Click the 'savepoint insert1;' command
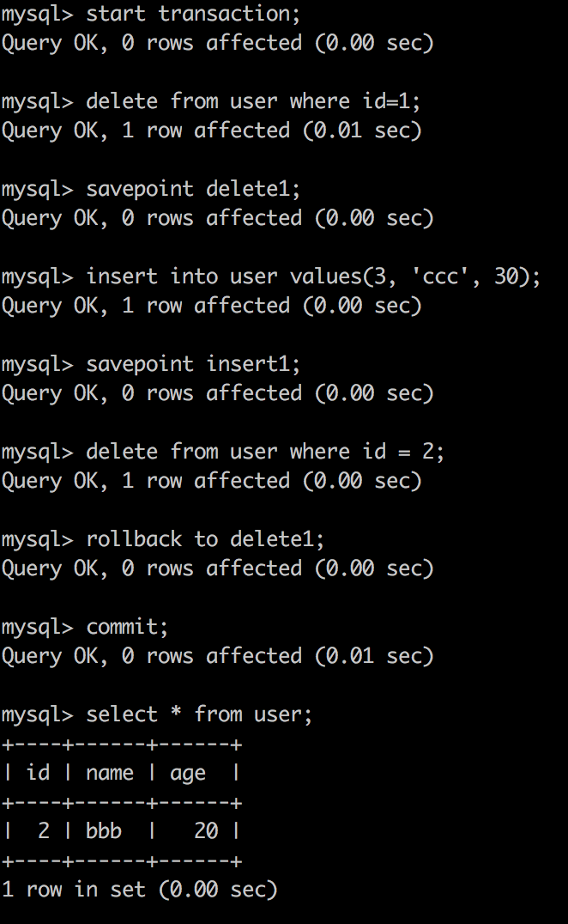568x924 pixels. (x=194, y=365)
